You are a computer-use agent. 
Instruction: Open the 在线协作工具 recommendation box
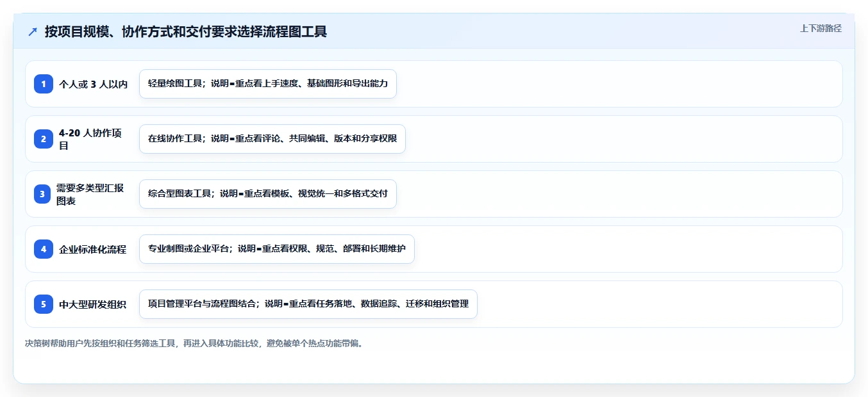(272, 139)
